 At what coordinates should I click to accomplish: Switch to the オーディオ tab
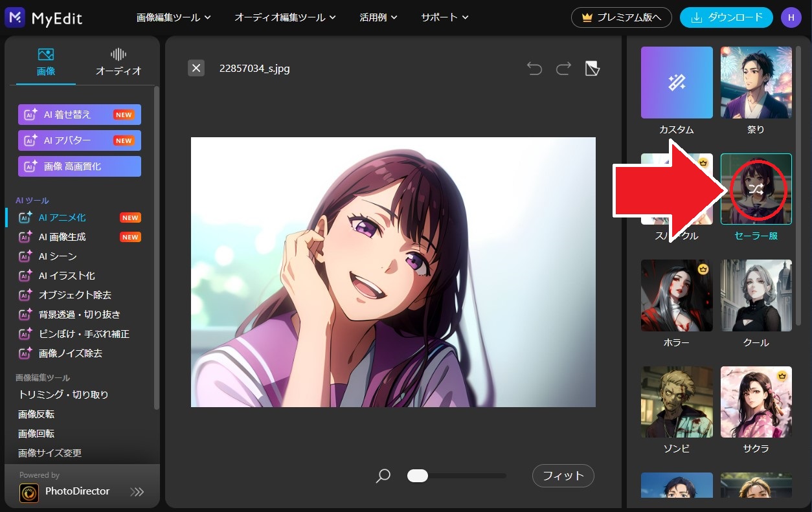click(118, 61)
